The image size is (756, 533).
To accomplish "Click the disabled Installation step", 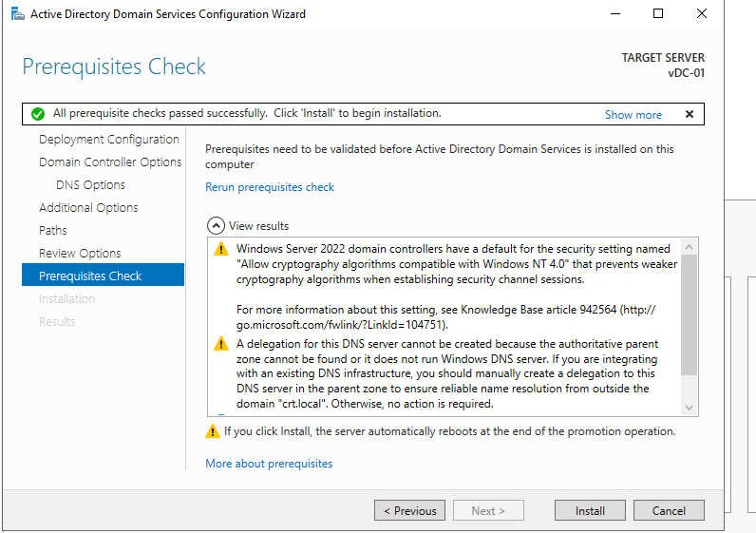I will coord(67,299).
